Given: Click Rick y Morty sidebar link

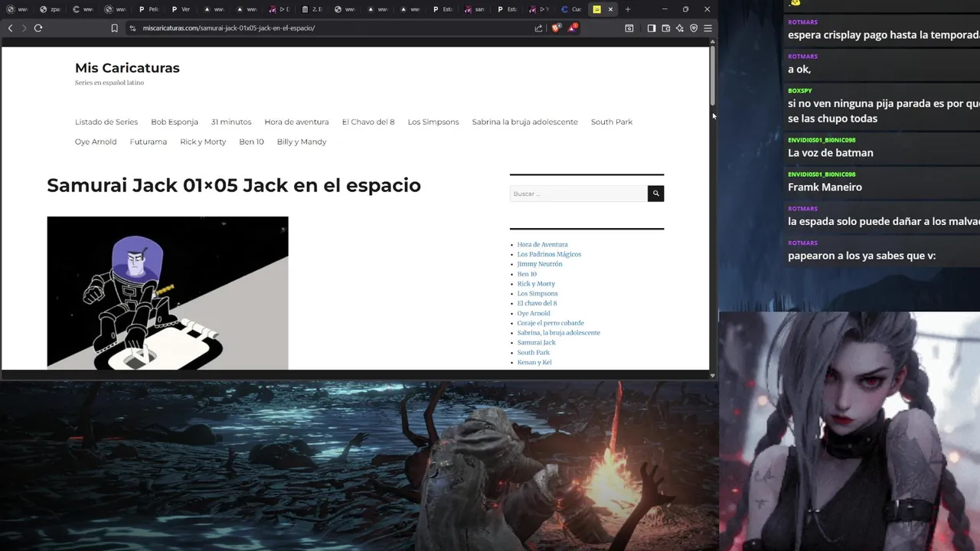Looking at the screenshot, I should tap(536, 284).
